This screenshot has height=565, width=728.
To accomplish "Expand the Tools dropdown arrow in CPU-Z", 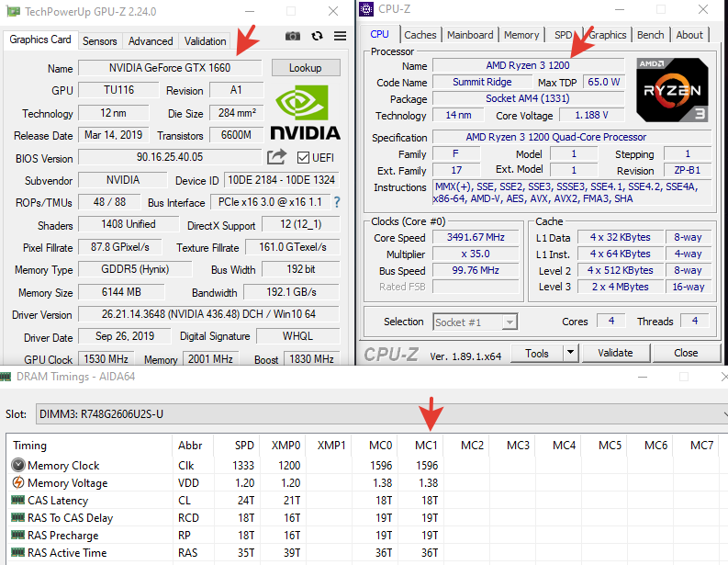I will click(569, 353).
